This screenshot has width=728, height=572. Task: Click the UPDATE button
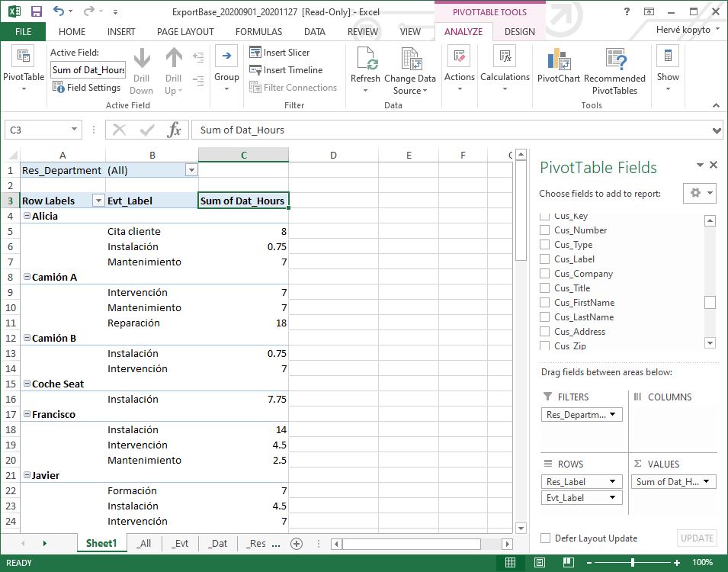[697, 538]
